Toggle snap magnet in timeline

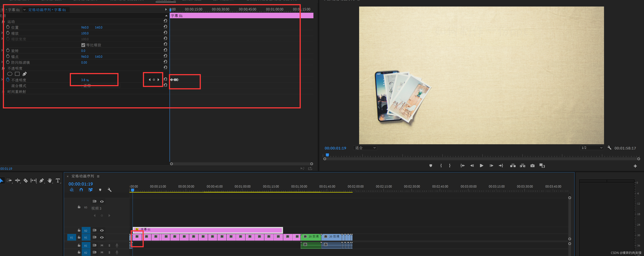(x=81, y=190)
